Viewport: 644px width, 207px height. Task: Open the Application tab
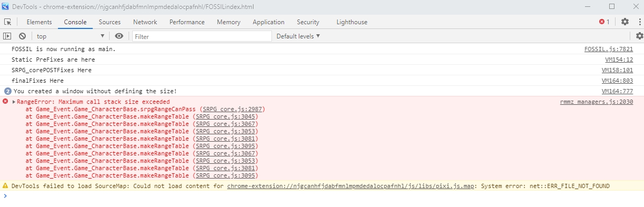pyautogui.click(x=268, y=22)
